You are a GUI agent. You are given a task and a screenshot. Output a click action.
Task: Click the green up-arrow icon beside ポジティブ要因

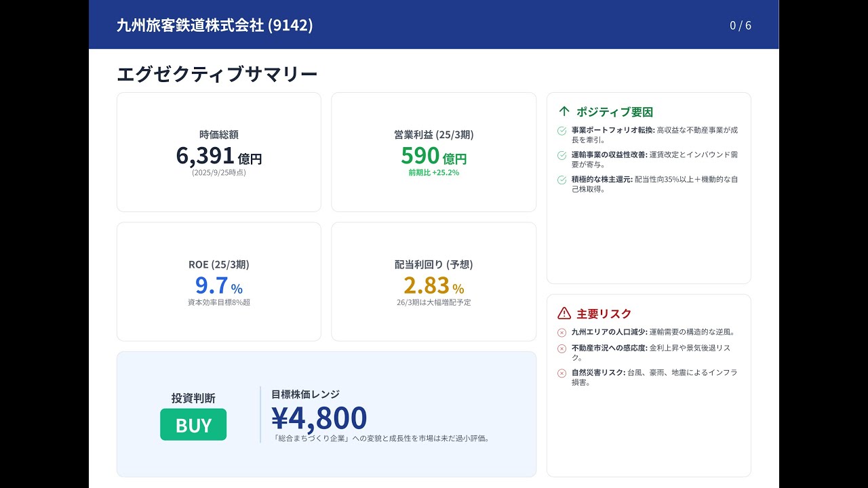click(564, 112)
